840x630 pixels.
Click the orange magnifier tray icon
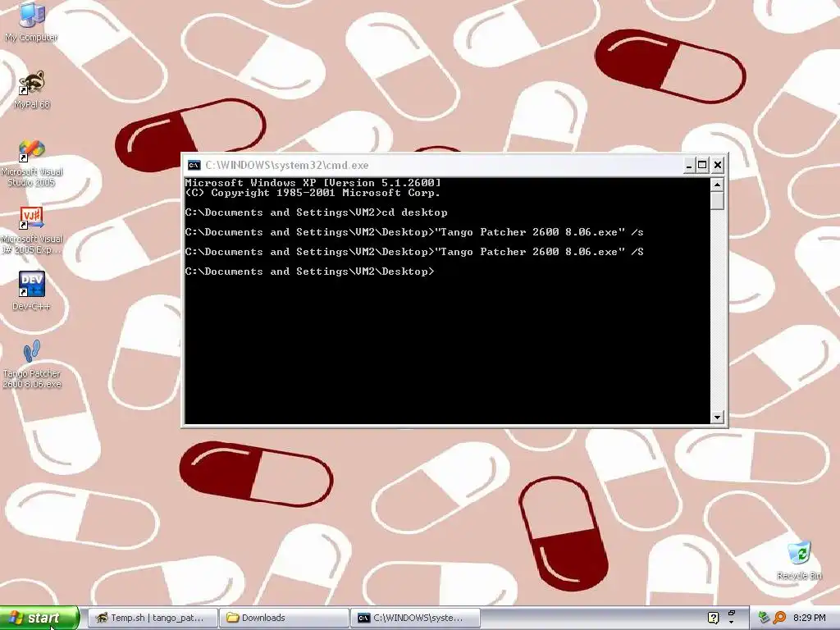tap(779, 618)
